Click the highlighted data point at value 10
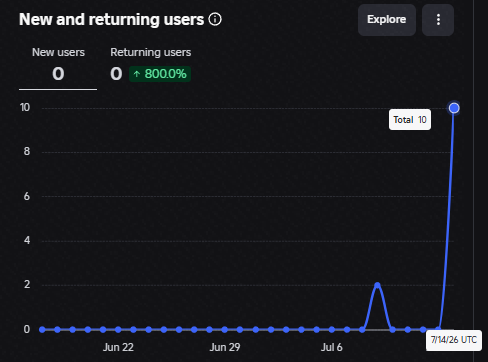The width and height of the screenshot is (488, 362). [x=454, y=108]
